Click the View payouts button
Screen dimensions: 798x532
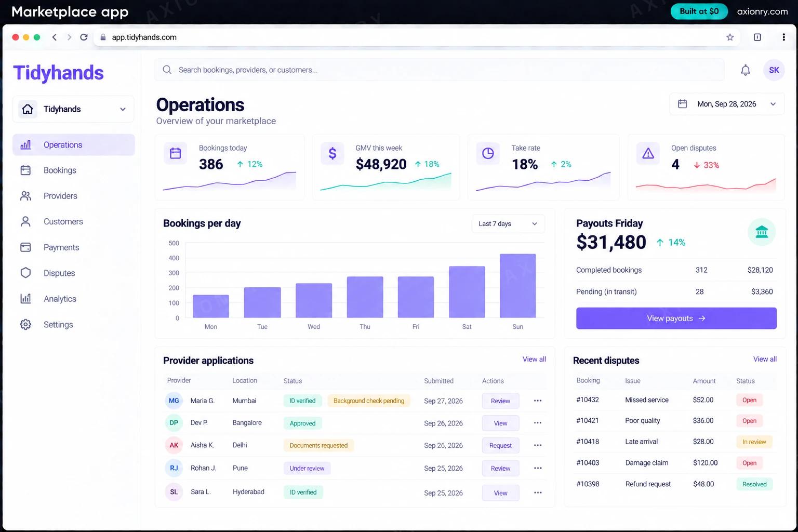(x=676, y=318)
